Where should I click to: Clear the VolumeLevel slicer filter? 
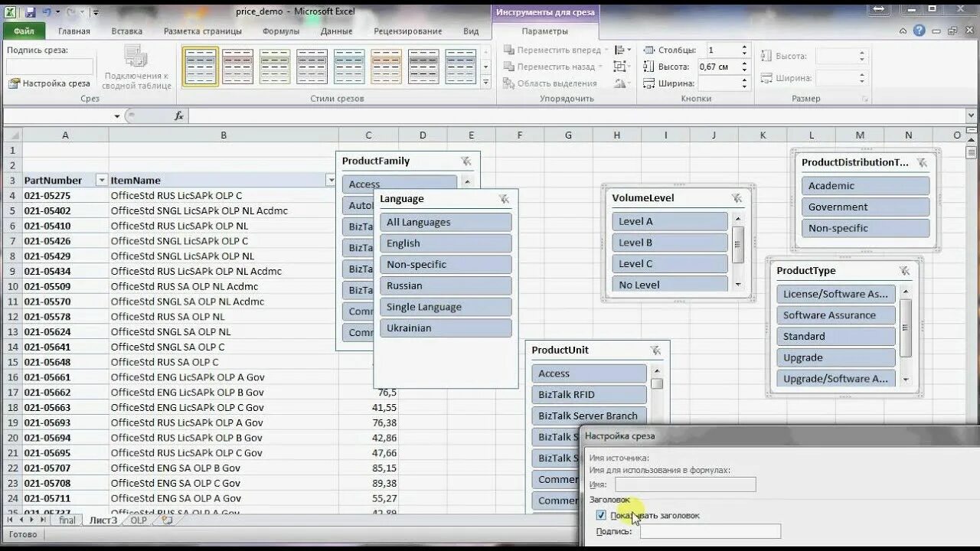point(737,198)
